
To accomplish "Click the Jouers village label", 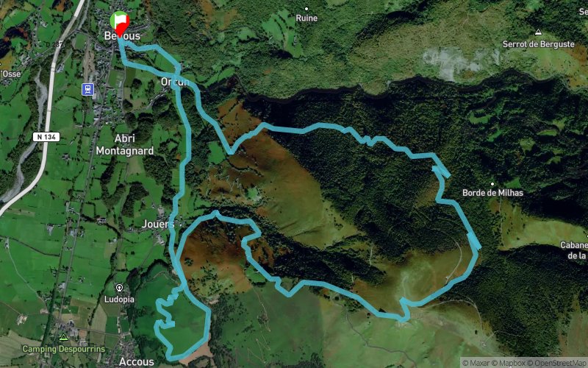I will tap(158, 224).
